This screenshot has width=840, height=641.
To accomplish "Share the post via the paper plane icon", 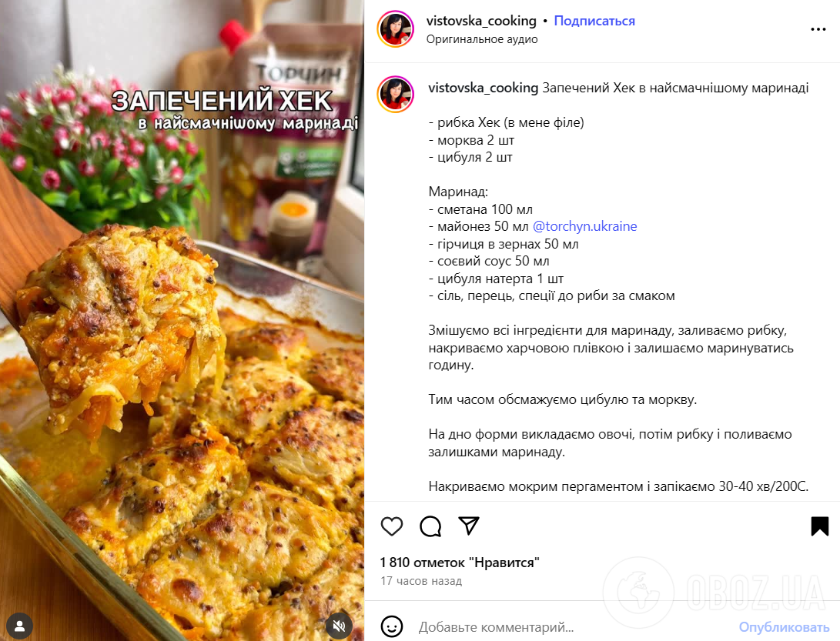I will [469, 526].
